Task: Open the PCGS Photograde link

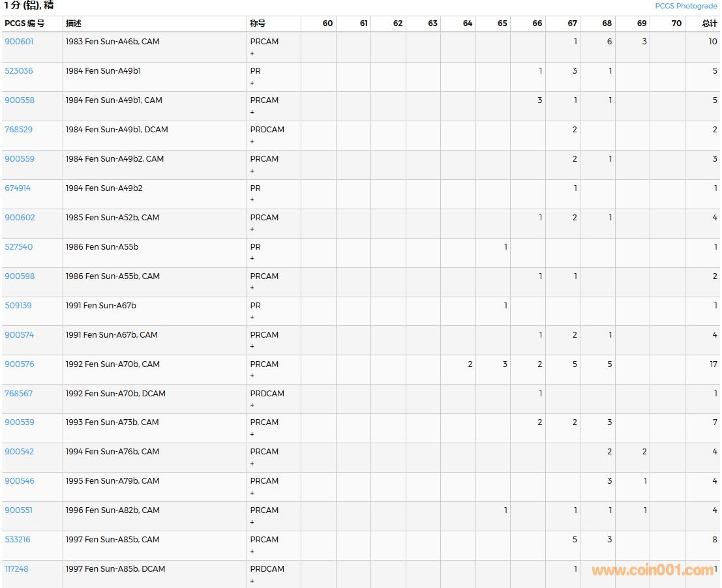Action: [x=685, y=6]
